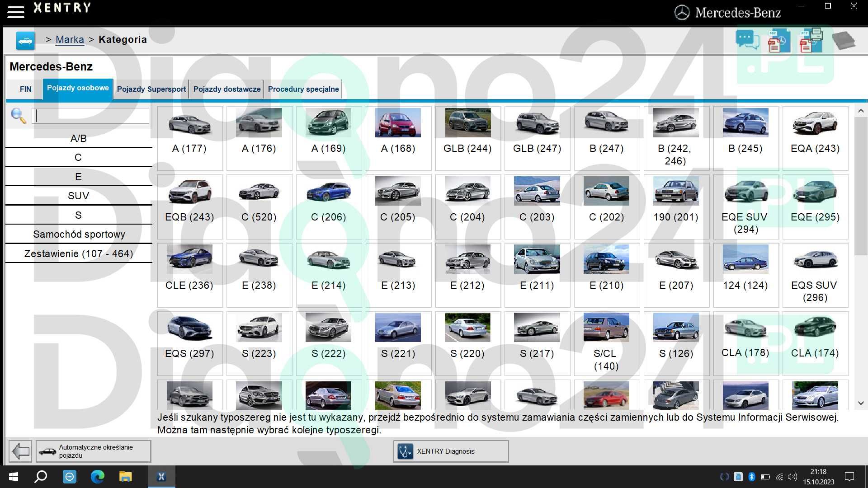Image resolution: width=868 pixels, height=488 pixels.
Task: Open the notifications center icon
Action: click(x=849, y=477)
